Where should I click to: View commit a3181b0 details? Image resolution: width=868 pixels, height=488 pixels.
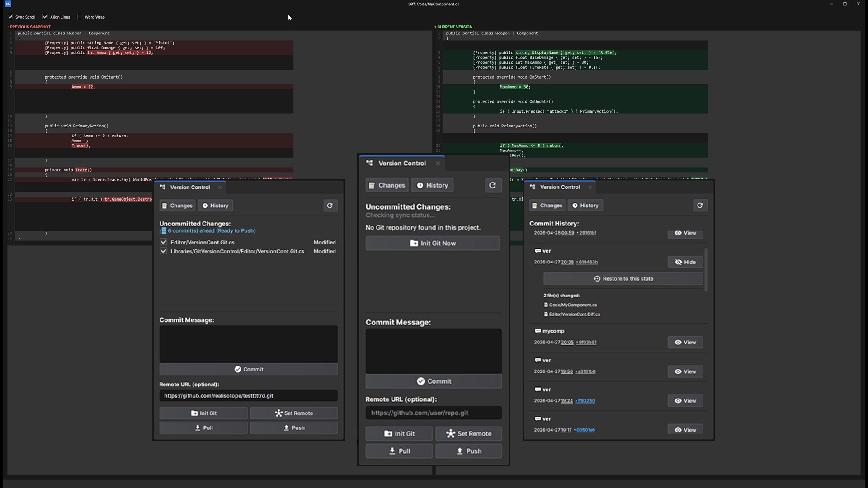click(685, 371)
